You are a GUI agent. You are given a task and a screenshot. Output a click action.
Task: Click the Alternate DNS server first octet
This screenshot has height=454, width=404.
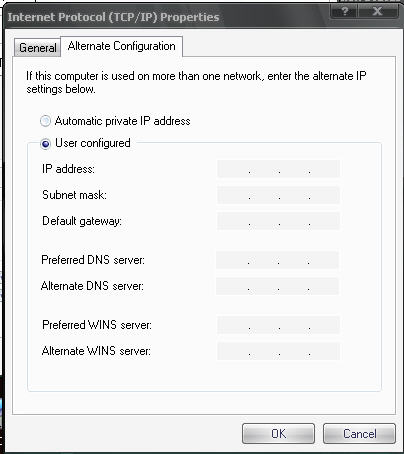point(232,286)
